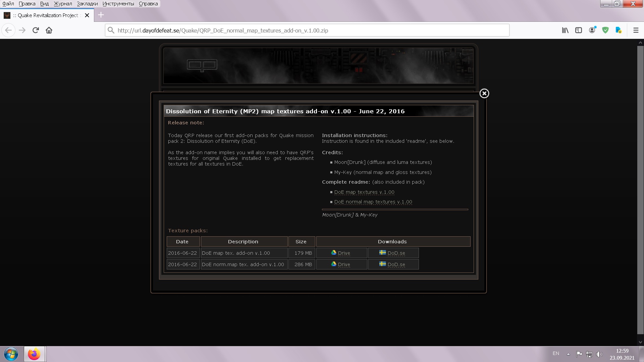Open the Firefox library icon

click(x=565, y=30)
